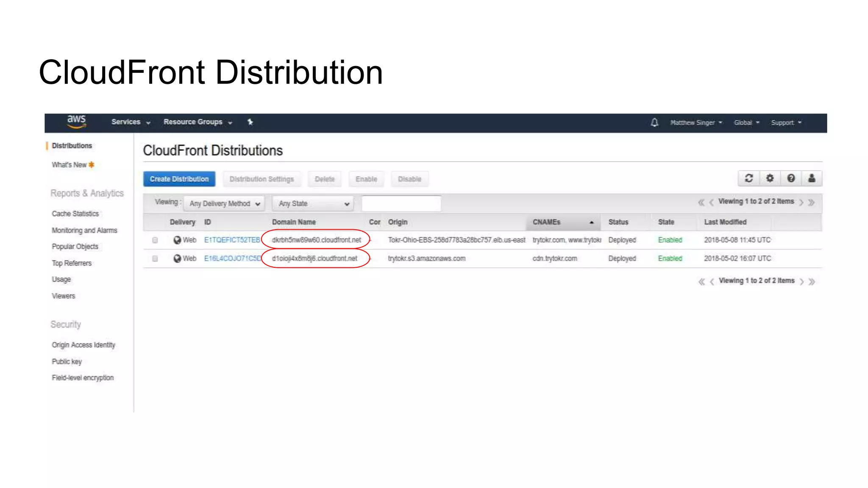Viewport: 868px width, 488px height.
Task: Click the globe Web icon for E1TQEFICT52TEB row
Action: pyautogui.click(x=177, y=240)
